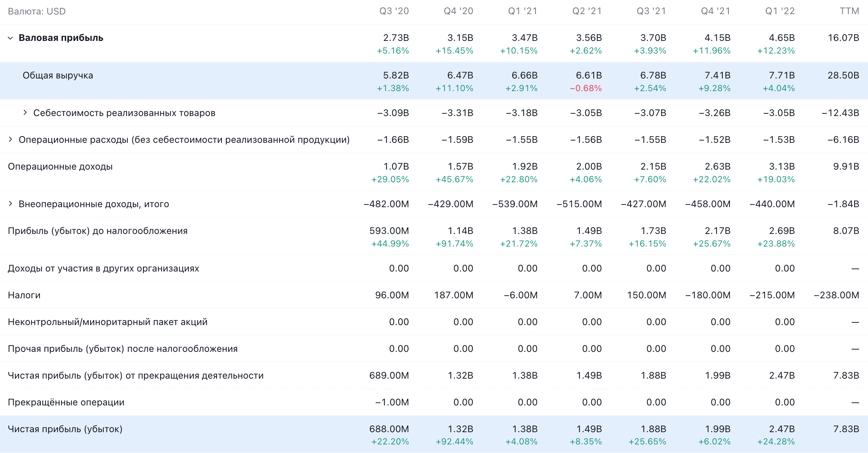Expand Внеоперационные доходы, итого chevron
This screenshot has height=453, width=868.
10,204
